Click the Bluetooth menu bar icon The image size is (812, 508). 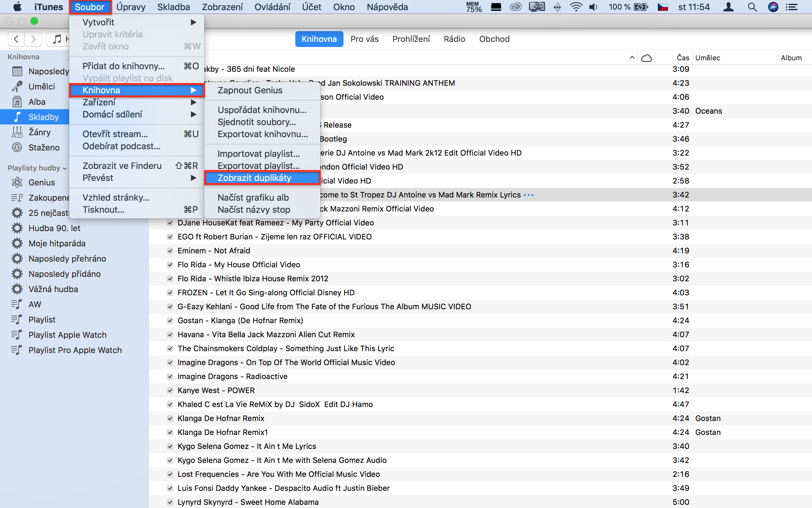point(557,7)
